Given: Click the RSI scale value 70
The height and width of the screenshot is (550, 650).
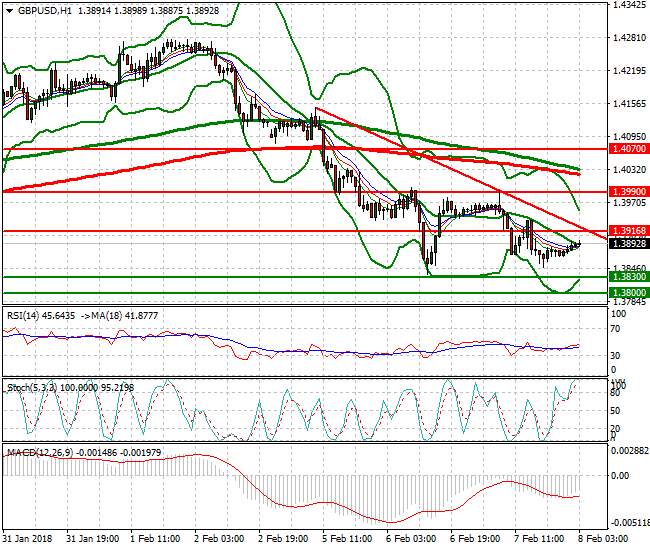Looking at the screenshot, I should 616,329.
